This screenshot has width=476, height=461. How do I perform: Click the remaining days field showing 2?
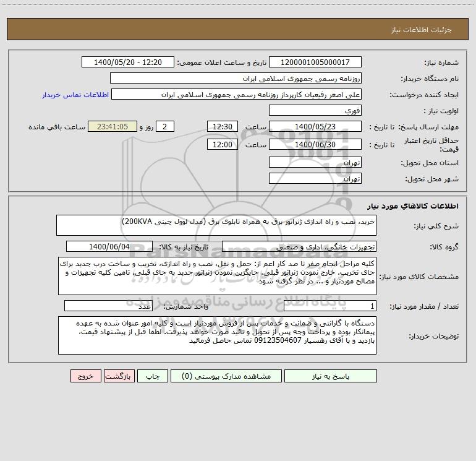tap(165, 126)
